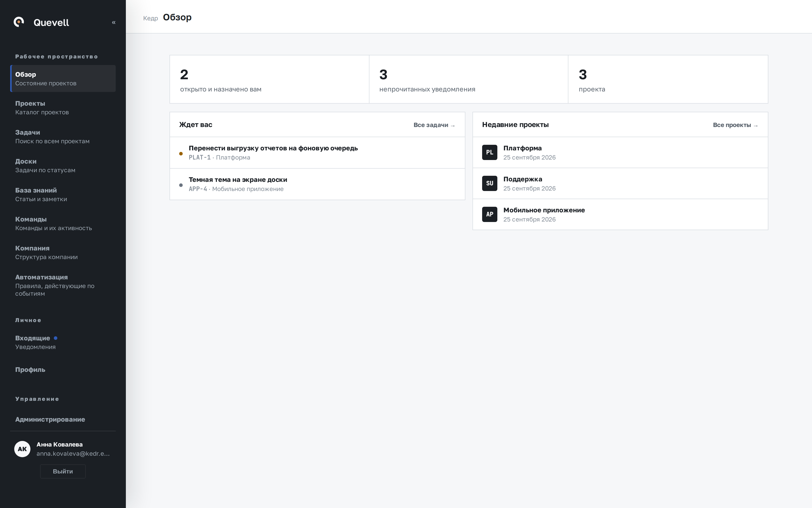Click the Quevell logo icon
Image resolution: width=812 pixels, height=508 pixels.
(19, 22)
